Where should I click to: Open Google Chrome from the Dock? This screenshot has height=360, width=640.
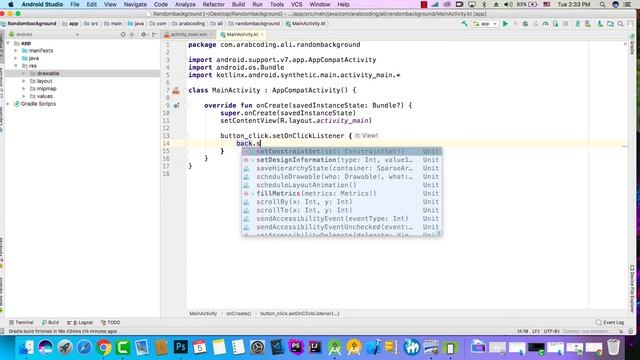pos(104,347)
